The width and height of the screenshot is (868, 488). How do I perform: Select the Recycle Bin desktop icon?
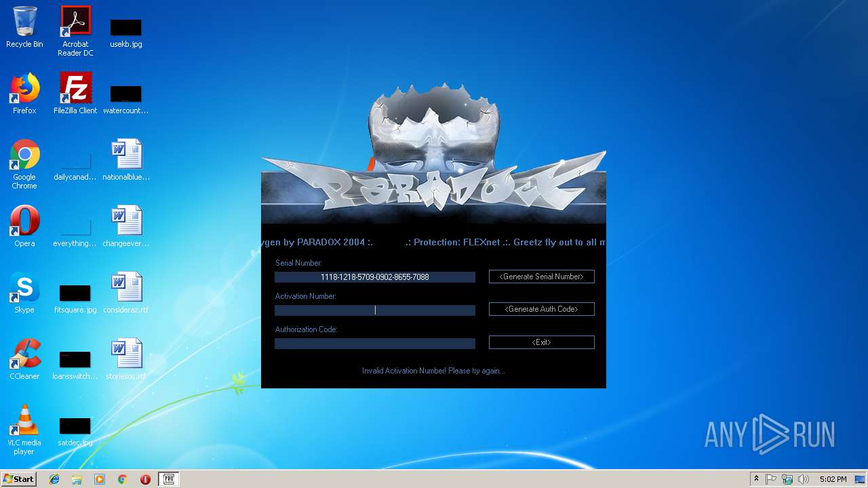pyautogui.click(x=24, y=28)
